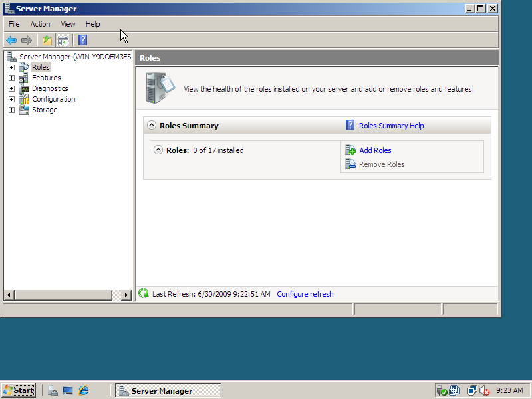Click the Remove Roles icon
This screenshot has width=532, height=399.
pos(350,164)
